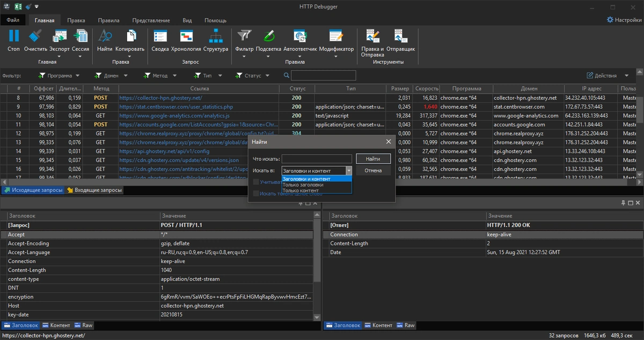This screenshot has width=644, height=340.
Task: Expand the Метод filter dropdown
Action: 174,76
